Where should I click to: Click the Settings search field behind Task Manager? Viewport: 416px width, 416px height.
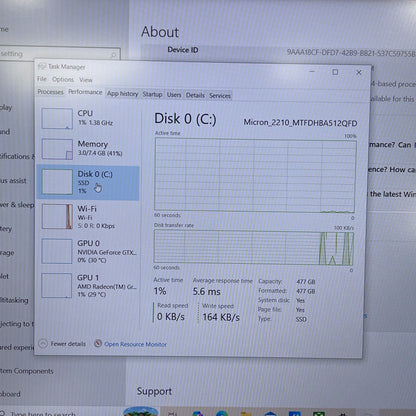tap(60, 54)
